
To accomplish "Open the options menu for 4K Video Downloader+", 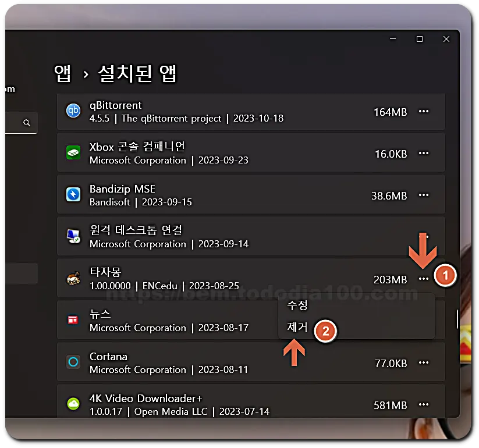I will (424, 403).
